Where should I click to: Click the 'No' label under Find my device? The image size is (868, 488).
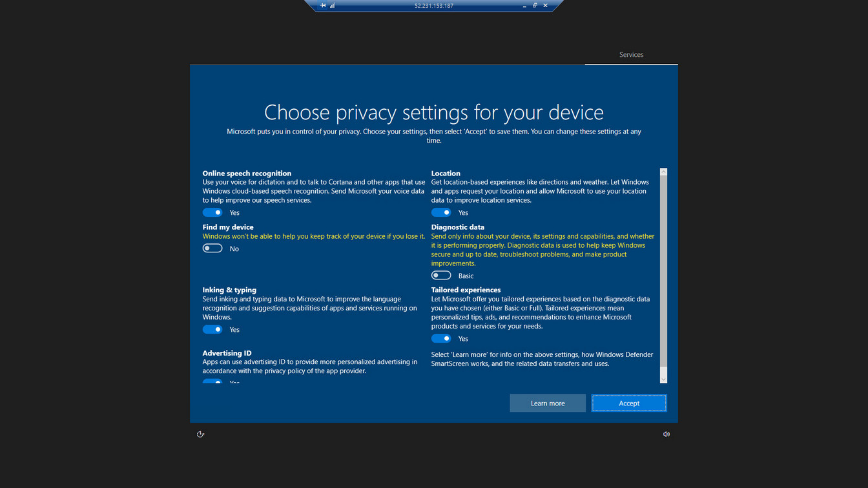coord(234,249)
